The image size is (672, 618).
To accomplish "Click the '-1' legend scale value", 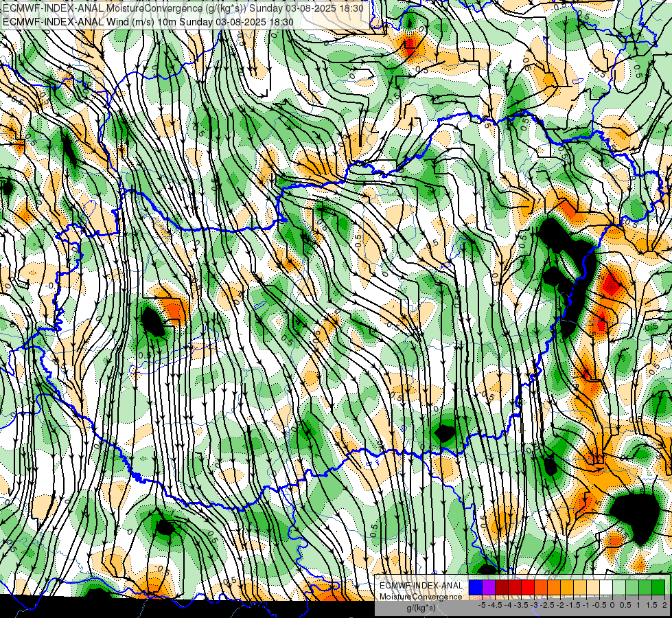I will tap(586, 605).
